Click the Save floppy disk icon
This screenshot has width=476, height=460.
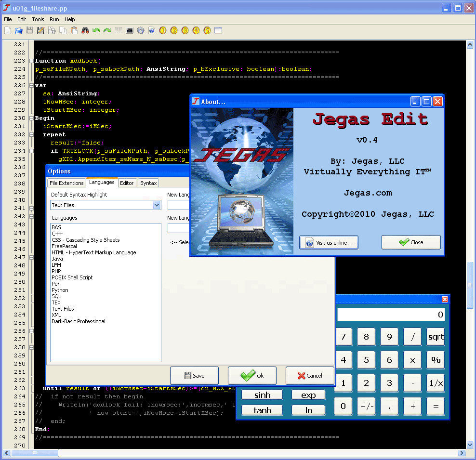click(30, 30)
